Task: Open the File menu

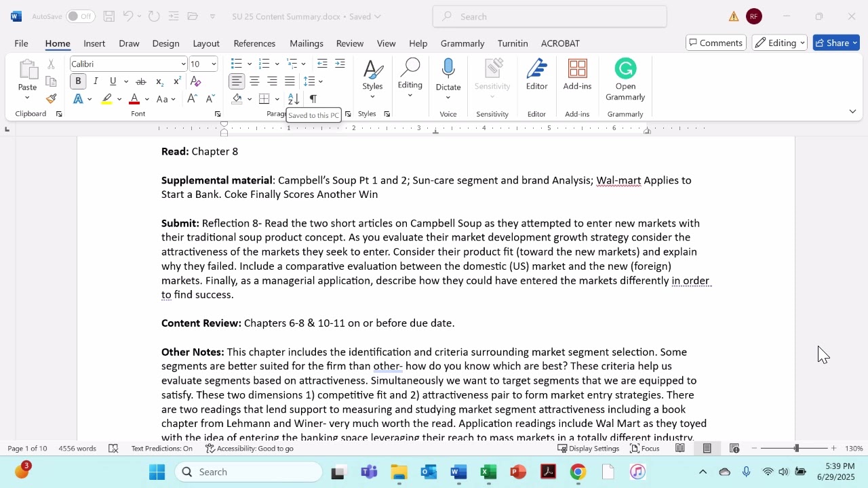Action: pos(22,43)
